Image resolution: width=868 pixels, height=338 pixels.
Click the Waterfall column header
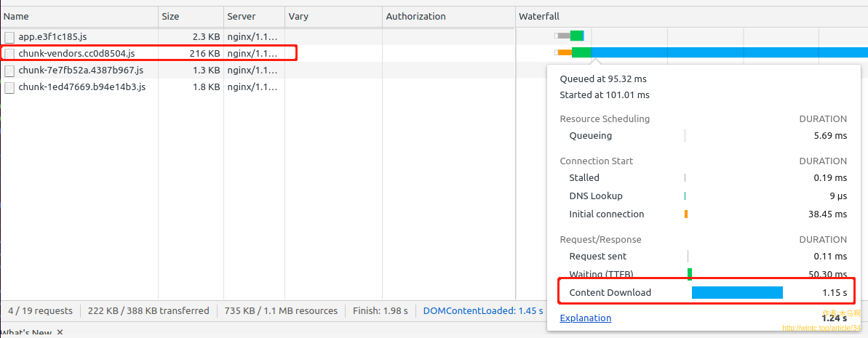(691, 17)
